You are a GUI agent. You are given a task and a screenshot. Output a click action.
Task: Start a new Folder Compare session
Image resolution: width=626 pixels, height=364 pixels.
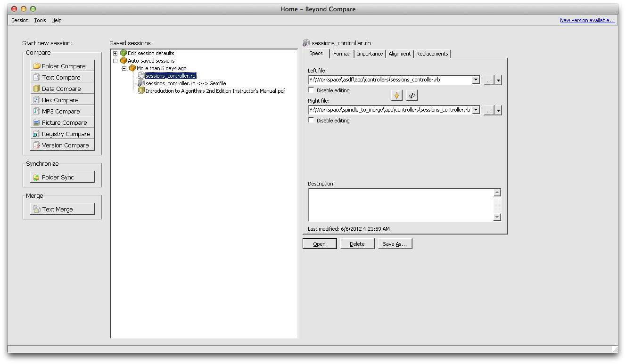(62, 65)
